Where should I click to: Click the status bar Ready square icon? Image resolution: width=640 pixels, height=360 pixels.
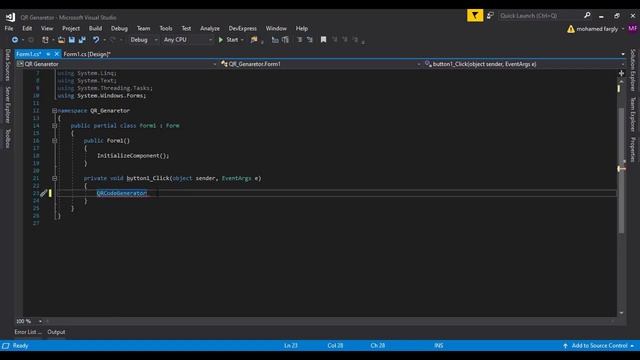[6, 346]
